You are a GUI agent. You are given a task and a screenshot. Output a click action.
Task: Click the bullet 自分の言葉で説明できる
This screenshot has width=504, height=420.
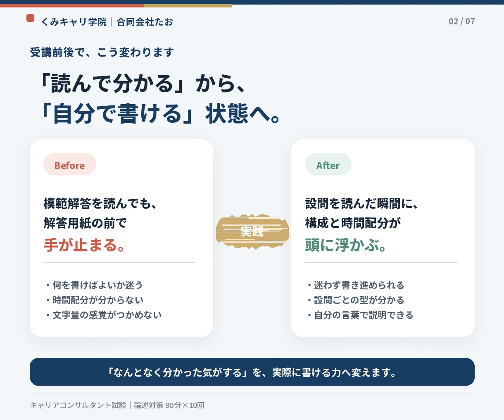360,315
